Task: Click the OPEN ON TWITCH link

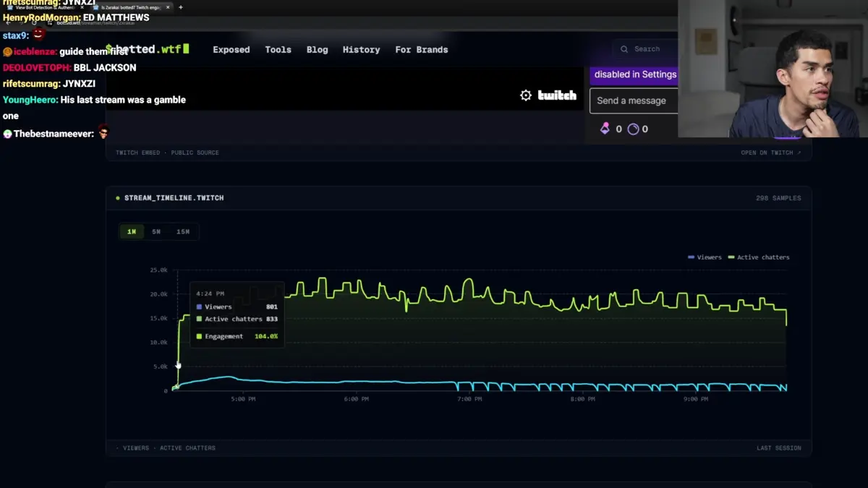Action: point(771,153)
